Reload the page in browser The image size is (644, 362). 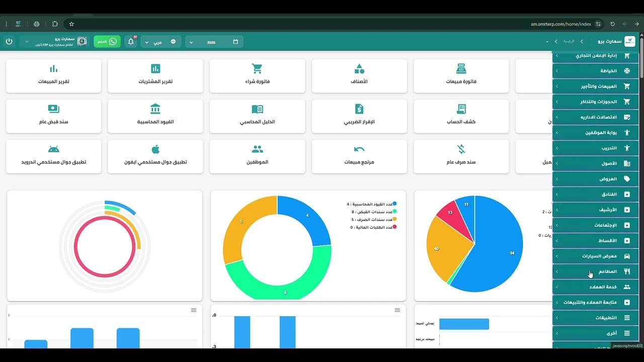(612, 24)
